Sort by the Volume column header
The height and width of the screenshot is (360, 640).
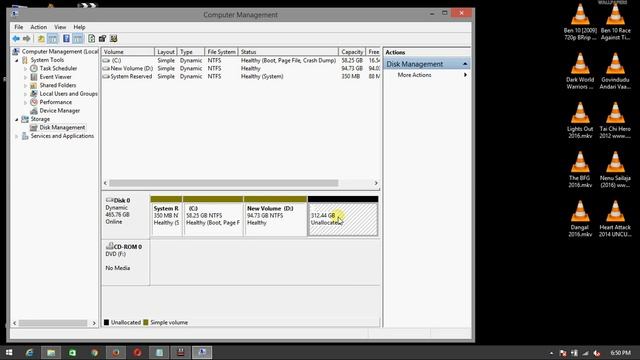coord(128,52)
